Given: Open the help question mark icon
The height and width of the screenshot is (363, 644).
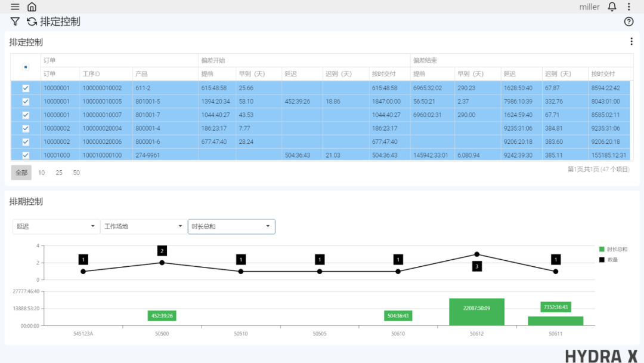Looking at the screenshot, I should [x=628, y=22].
